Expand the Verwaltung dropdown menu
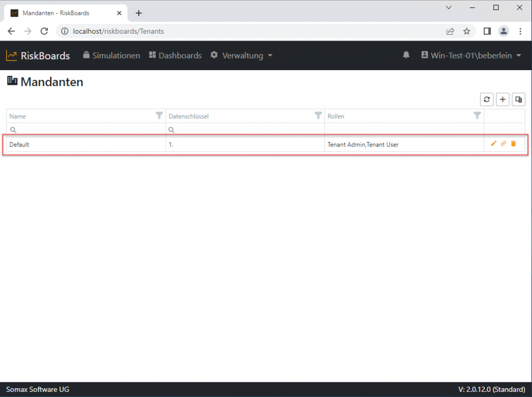Image resolution: width=532 pixels, height=397 pixels. (242, 55)
